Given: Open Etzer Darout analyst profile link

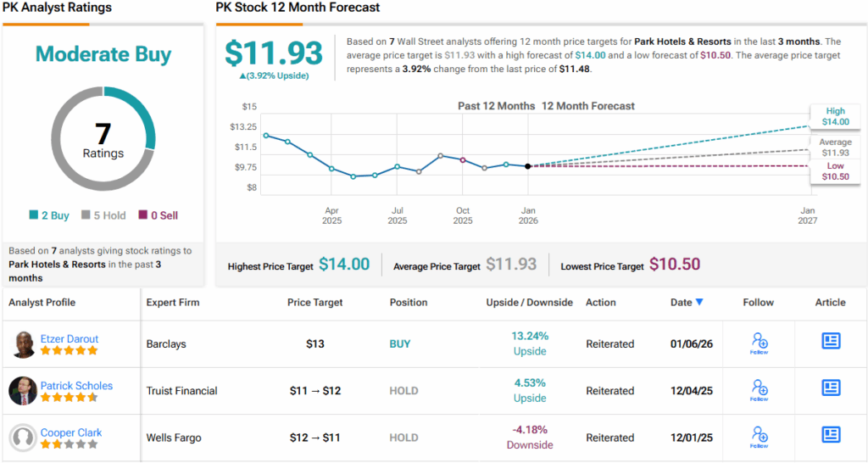Looking at the screenshot, I should (x=70, y=338).
